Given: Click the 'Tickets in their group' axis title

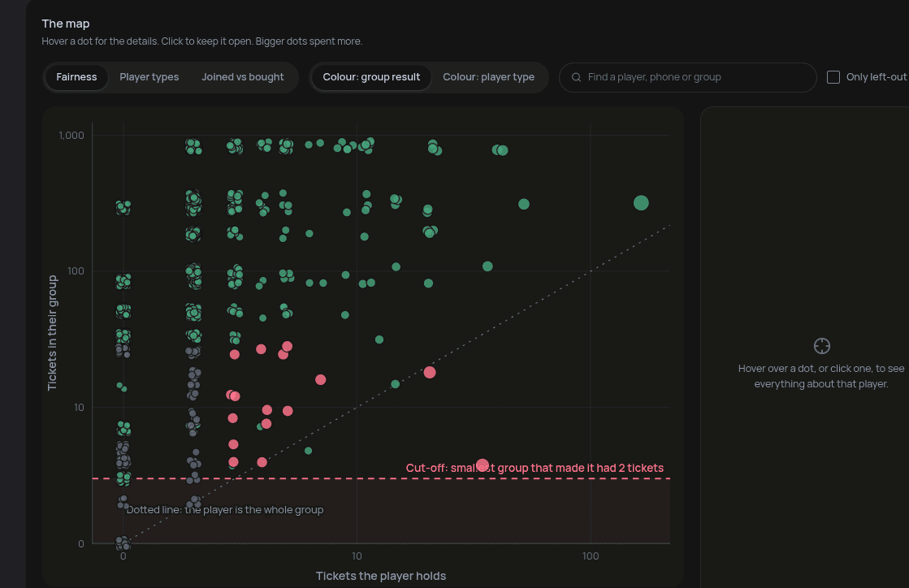Looking at the screenshot, I should pyautogui.click(x=52, y=332).
